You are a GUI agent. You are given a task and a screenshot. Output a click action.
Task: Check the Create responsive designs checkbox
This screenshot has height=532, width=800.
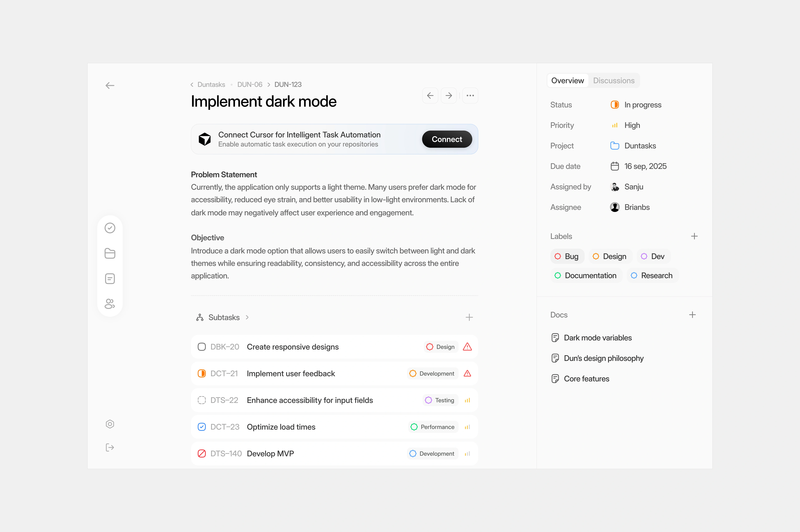[x=202, y=347]
